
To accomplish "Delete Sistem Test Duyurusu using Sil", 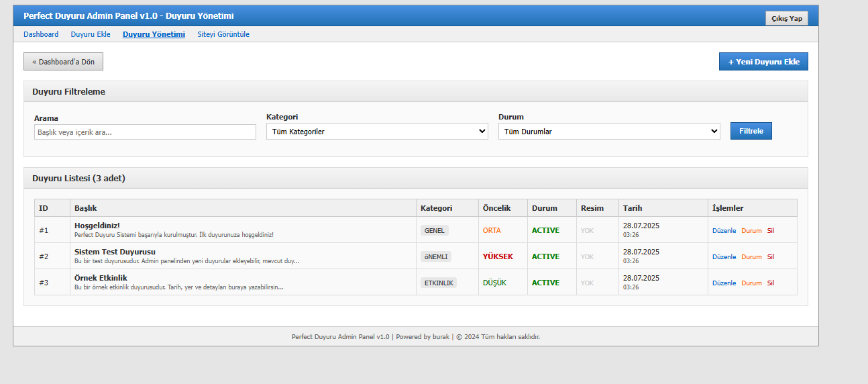I will [x=771, y=256].
